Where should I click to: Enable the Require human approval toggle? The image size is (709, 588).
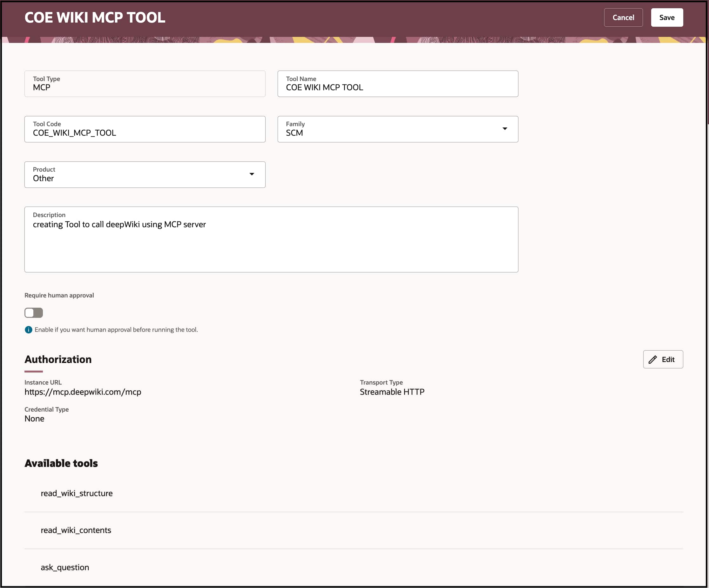[x=33, y=313]
